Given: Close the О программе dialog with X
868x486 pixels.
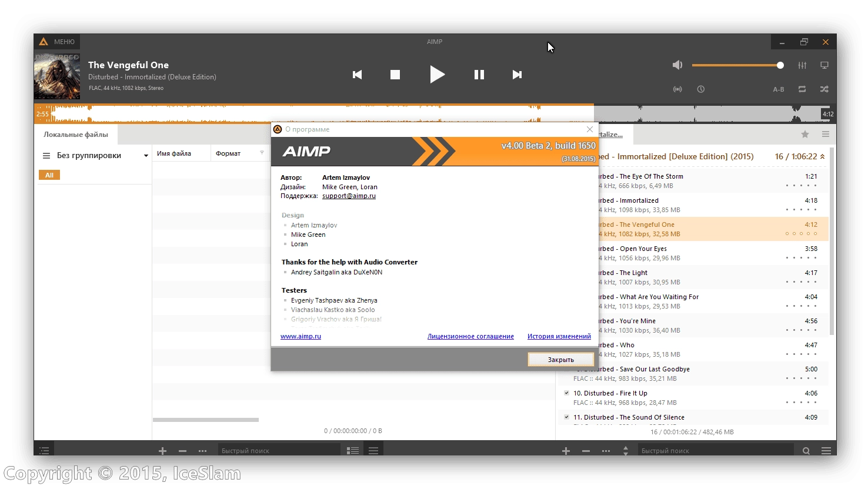Looking at the screenshot, I should tap(590, 129).
